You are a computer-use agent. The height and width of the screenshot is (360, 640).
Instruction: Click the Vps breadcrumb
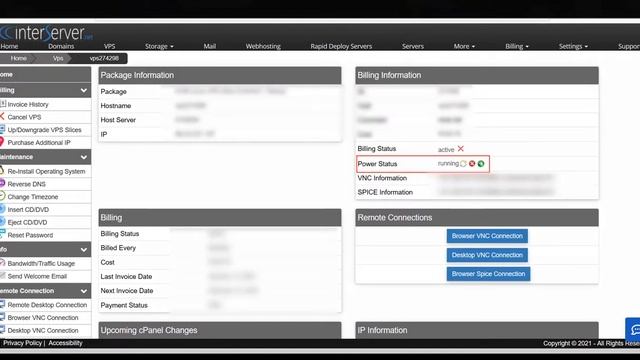pos(58,58)
